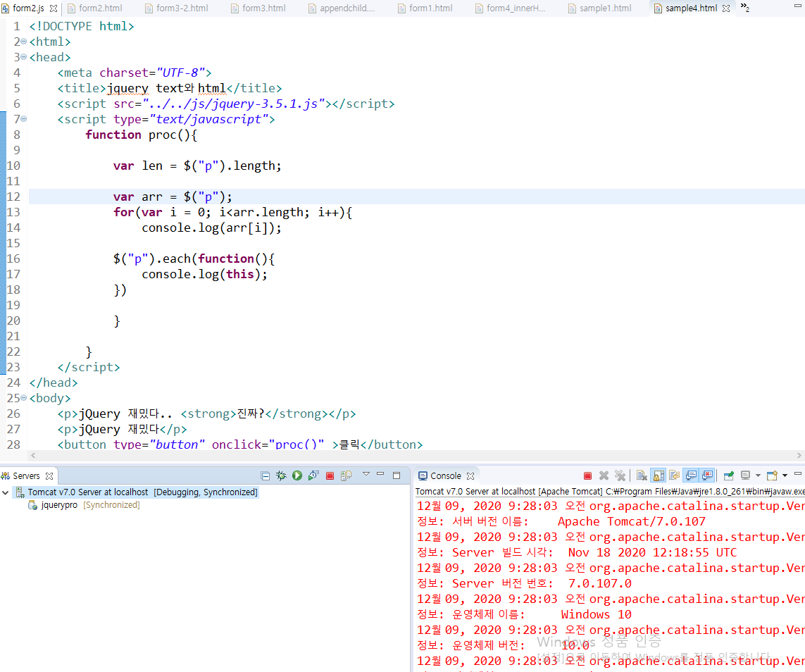Expand the open console dropdown arrow
Viewport: 805px width, 672px height.
[x=785, y=476]
